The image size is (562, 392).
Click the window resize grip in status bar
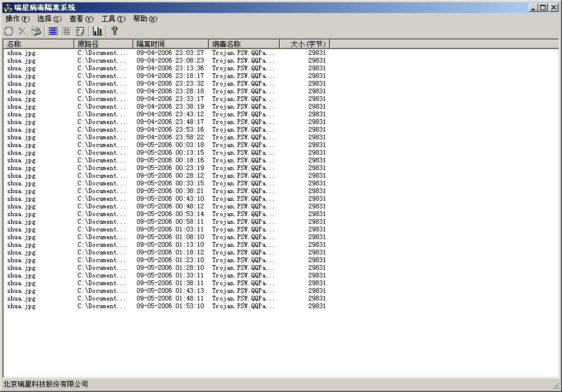[x=556, y=386]
